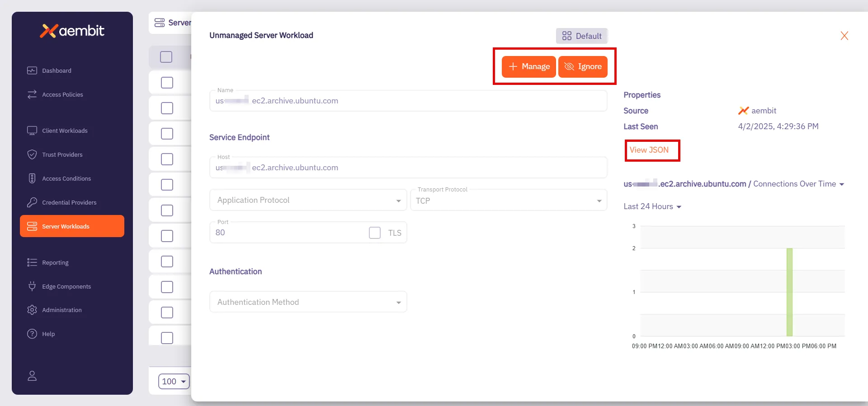Check the sixth row checkbox in list
This screenshot has height=406, width=868.
tap(167, 210)
